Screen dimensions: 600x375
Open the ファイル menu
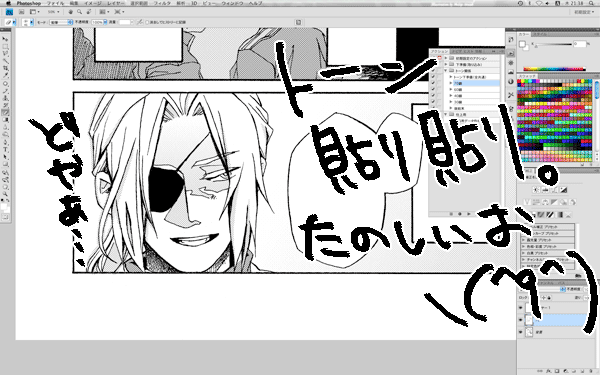[x=55, y=3]
